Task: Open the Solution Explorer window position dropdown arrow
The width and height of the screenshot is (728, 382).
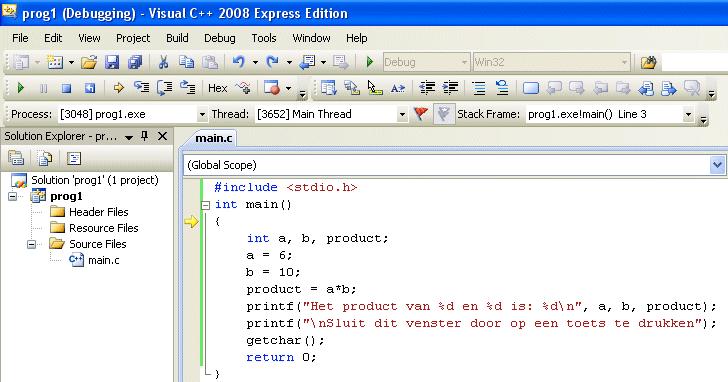Action: tap(129, 137)
